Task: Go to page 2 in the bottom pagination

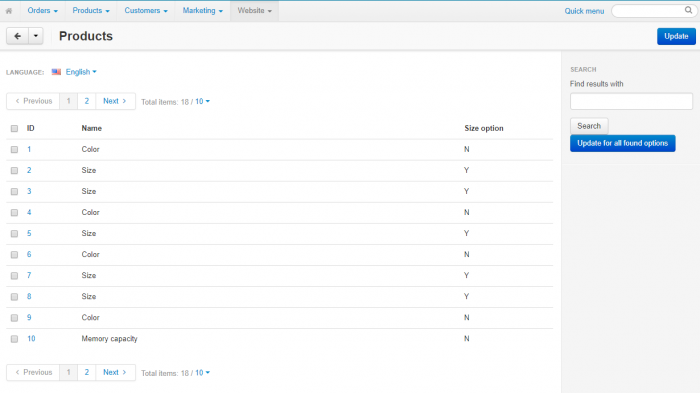Action: coord(87,372)
